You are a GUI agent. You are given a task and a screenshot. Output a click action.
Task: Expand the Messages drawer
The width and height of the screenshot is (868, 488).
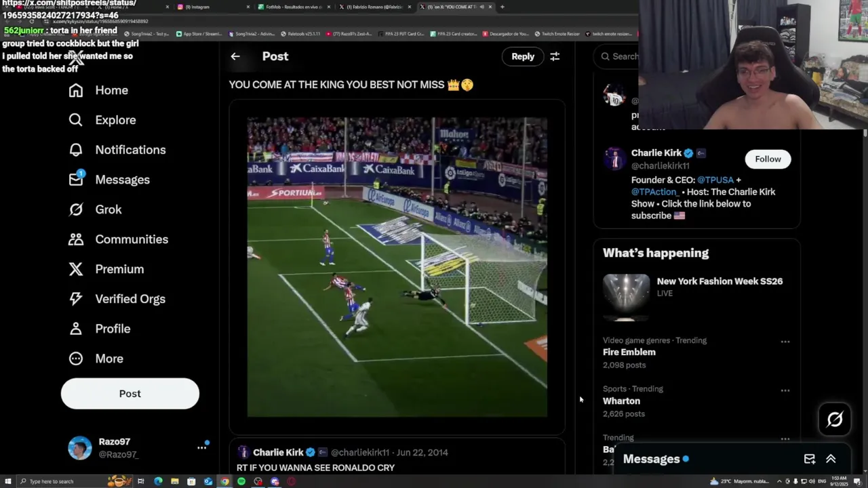(831, 459)
